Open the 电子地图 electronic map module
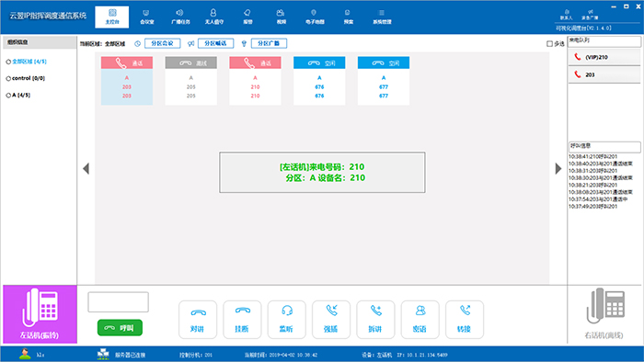 [315, 17]
